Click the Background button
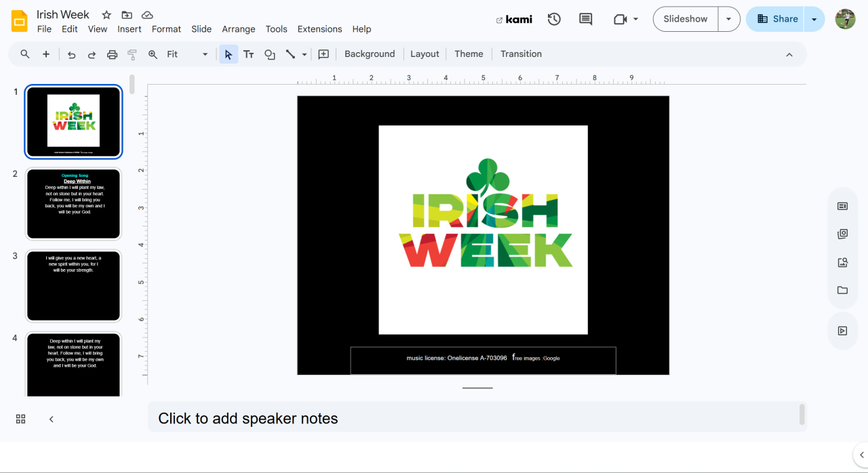 coord(370,54)
